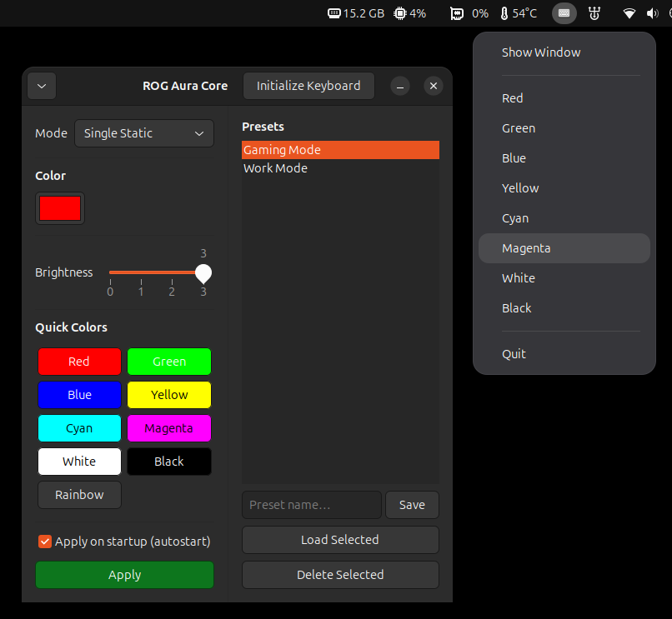
Task: Click the green Apply button
Action: (x=124, y=575)
